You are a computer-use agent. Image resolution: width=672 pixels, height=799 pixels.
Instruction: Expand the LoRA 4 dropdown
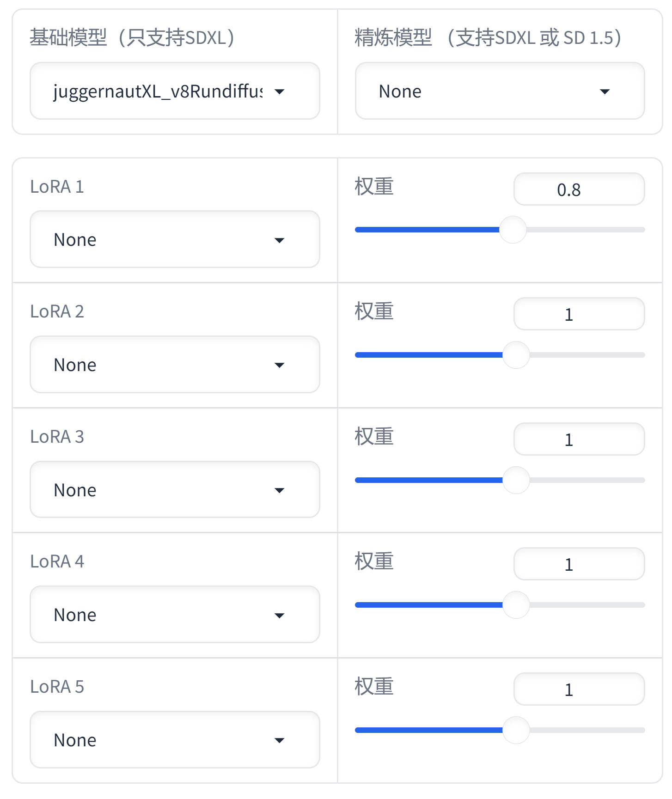tap(175, 615)
